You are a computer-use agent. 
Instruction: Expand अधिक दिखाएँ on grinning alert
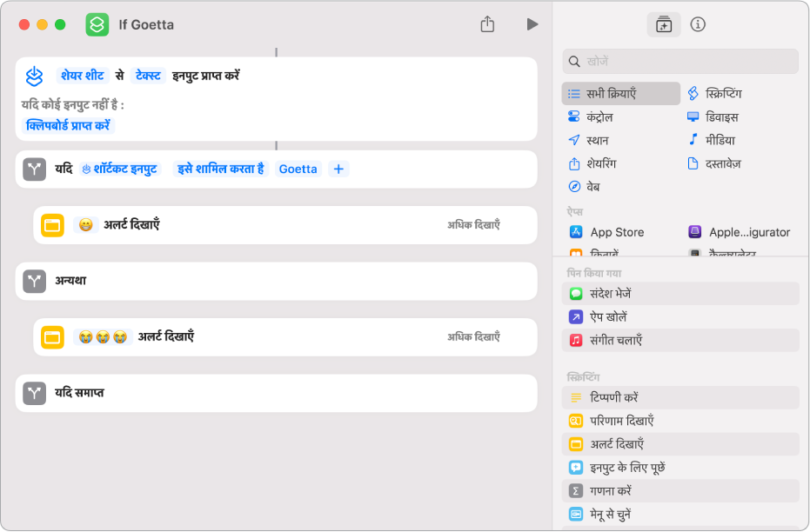click(x=473, y=225)
